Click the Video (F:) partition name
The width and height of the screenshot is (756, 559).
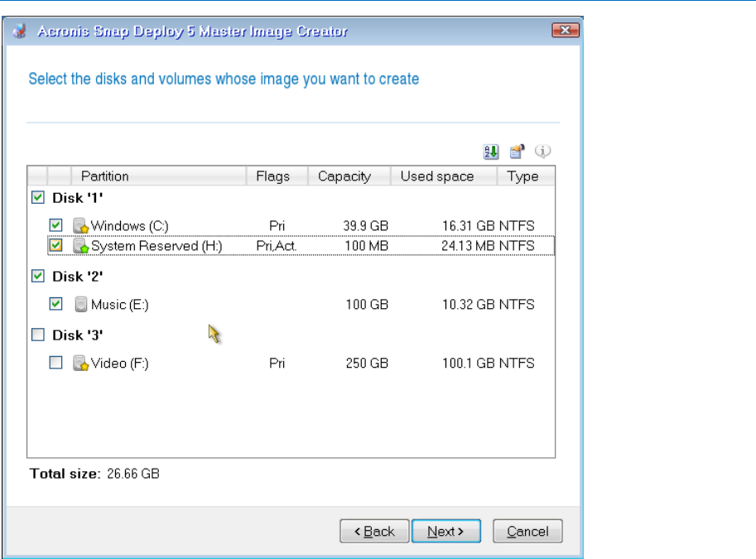119,364
